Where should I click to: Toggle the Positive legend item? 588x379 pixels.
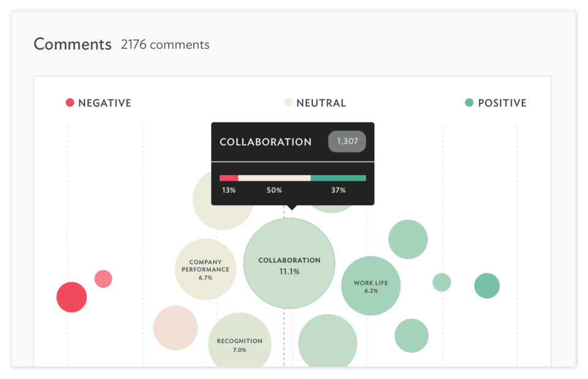[x=496, y=103]
